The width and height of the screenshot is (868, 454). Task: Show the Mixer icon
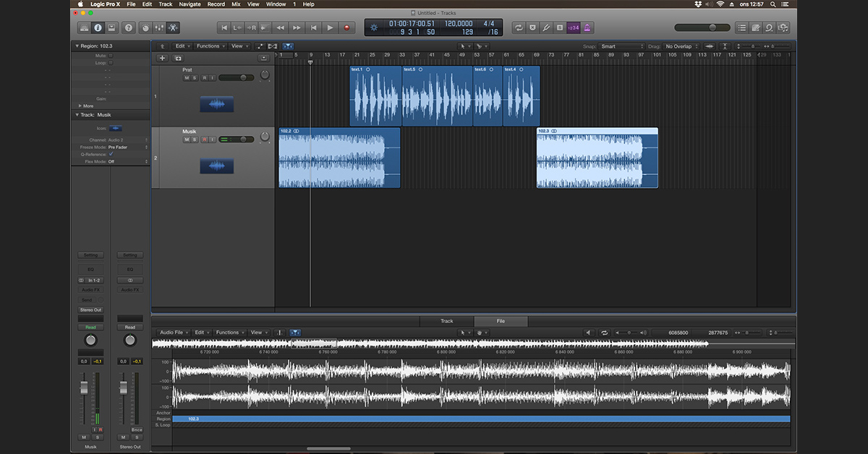[159, 27]
